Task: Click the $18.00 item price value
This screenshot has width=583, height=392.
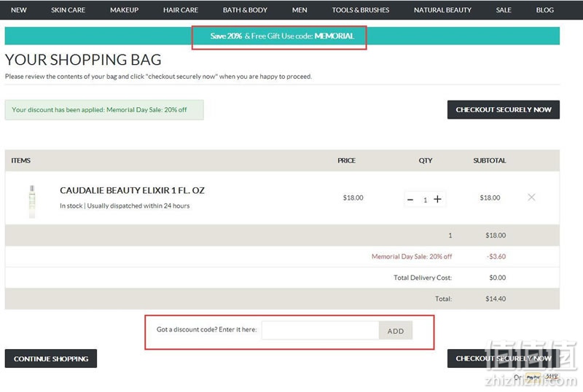Action: click(x=353, y=198)
